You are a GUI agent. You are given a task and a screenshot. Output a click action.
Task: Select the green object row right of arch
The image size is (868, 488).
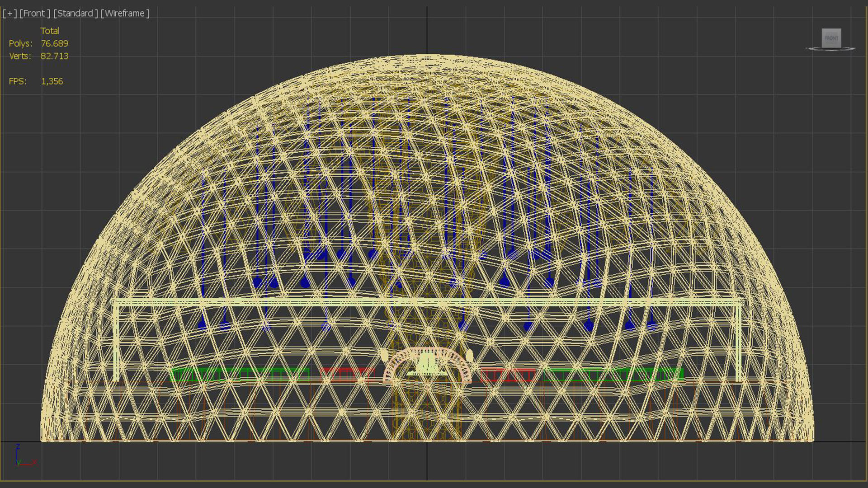pos(613,375)
